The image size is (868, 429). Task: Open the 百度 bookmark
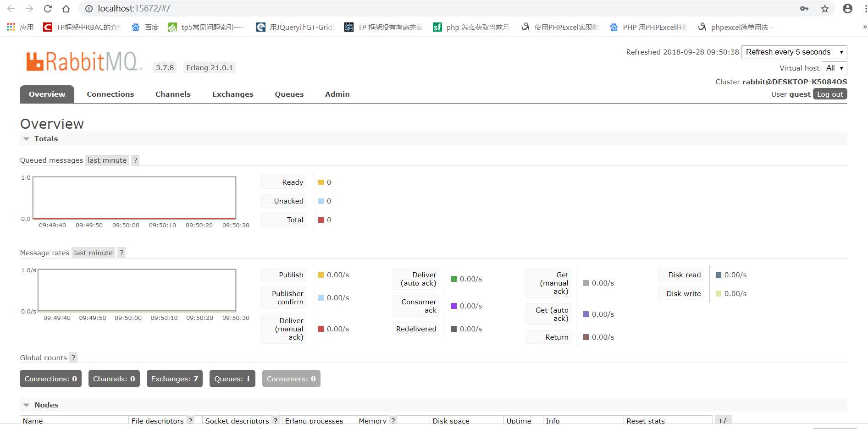pos(145,27)
